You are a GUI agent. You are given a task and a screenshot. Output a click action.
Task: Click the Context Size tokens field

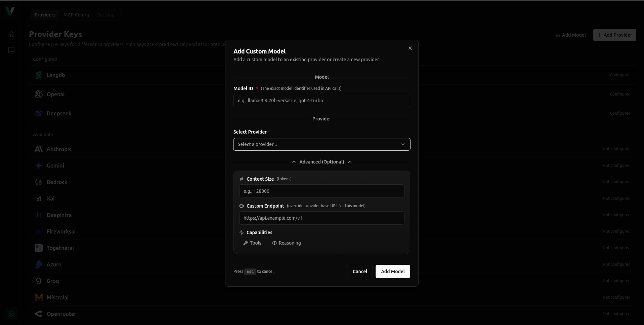[321, 191]
